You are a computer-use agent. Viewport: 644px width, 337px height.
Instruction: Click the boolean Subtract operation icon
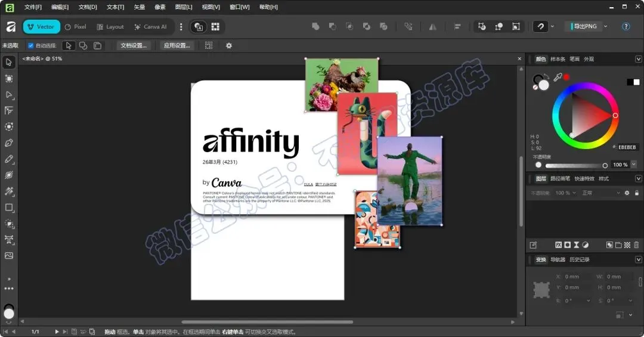tap(332, 27)
